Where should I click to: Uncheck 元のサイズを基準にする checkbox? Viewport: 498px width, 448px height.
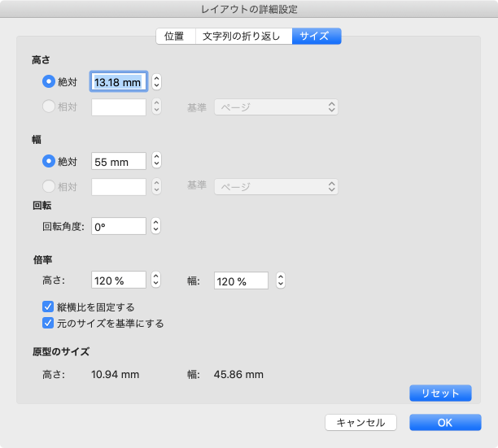(48, 323)
